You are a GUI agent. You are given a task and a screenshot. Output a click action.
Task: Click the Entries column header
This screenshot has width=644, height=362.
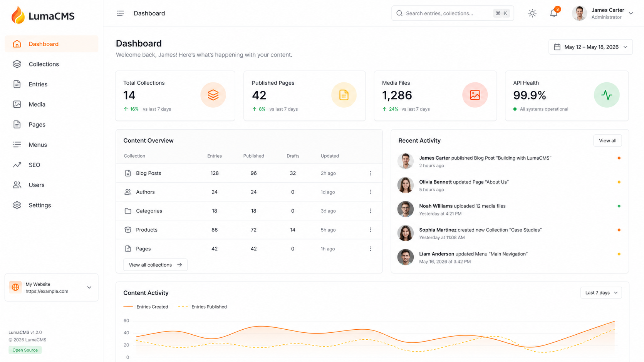[215, 156]
